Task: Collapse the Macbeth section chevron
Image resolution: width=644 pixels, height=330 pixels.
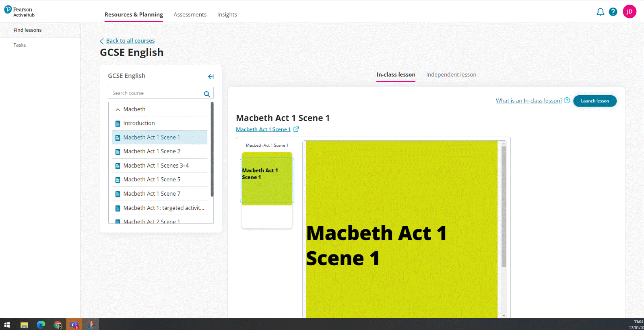Action: tap(118, 109)
